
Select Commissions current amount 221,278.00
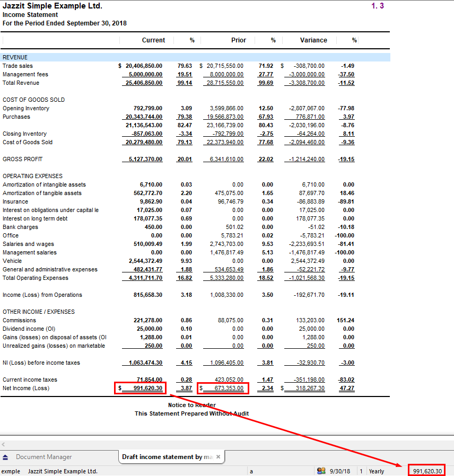click(x=148, y=321)
